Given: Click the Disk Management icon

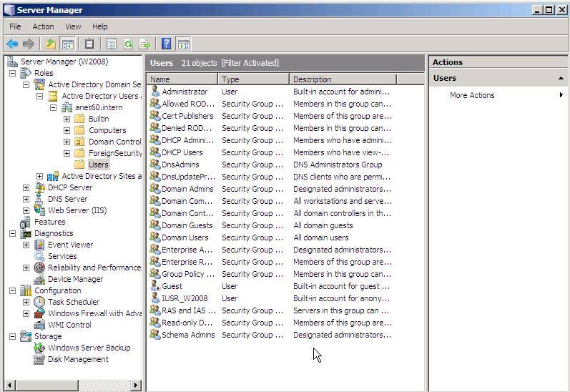Looking at the screenshot, I should (x=39, y=359).
